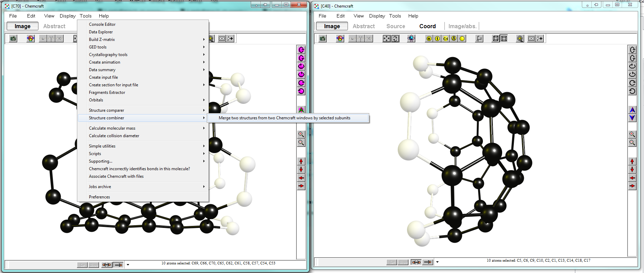
Task: Click the add-atom plus icon in C70 toolbar
Action: click(230, 39)
